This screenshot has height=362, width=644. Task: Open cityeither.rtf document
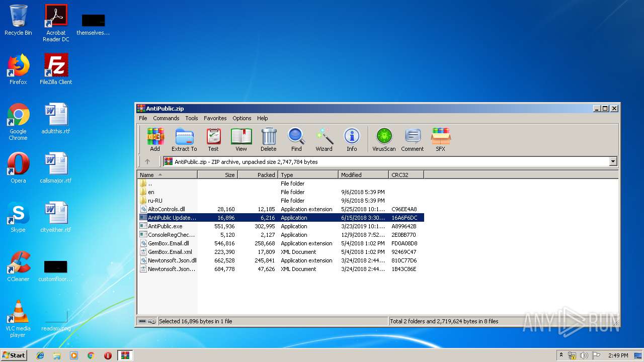pyautogui.click(x=56, y=217)
